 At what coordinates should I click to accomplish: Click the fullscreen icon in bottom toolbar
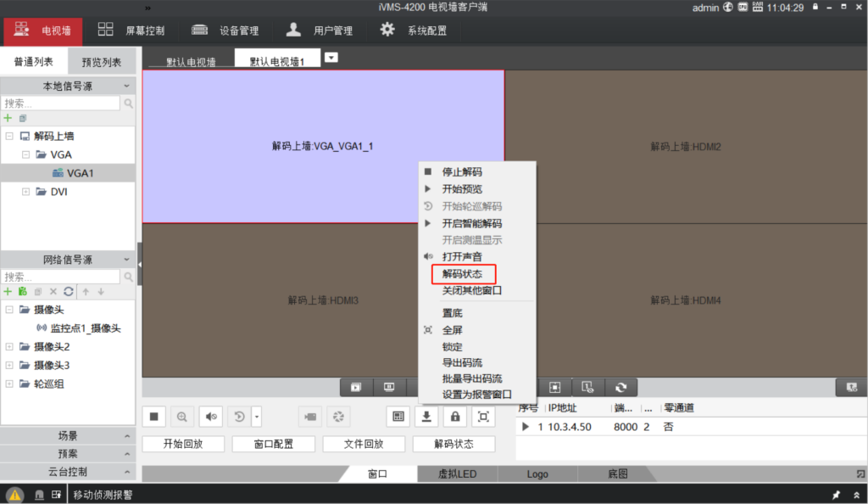coord(483,417)
